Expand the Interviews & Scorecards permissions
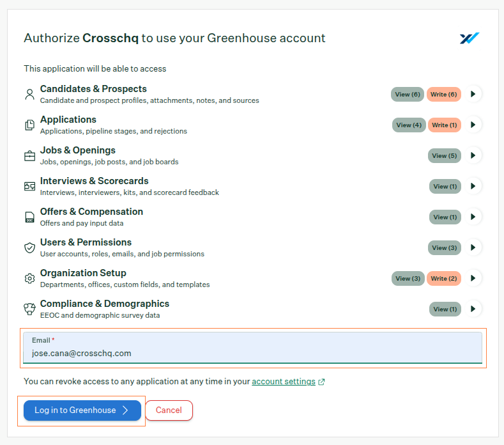 (x=473, y=186)
